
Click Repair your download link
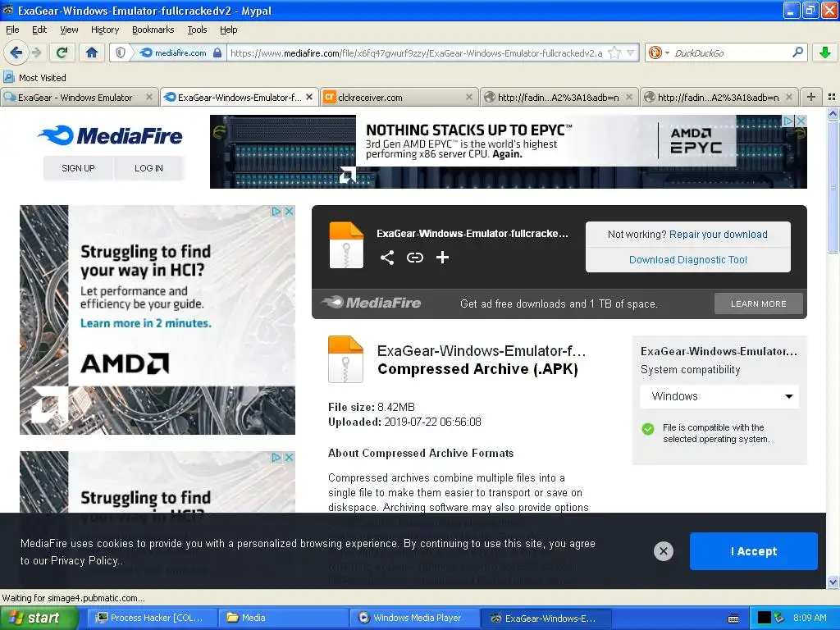tap(719, 235)
